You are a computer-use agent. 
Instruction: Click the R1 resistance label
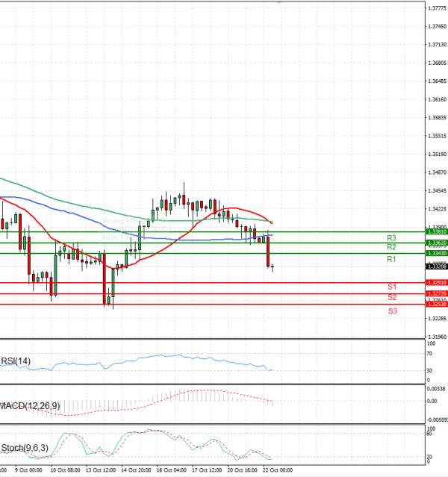coord(391,259)
